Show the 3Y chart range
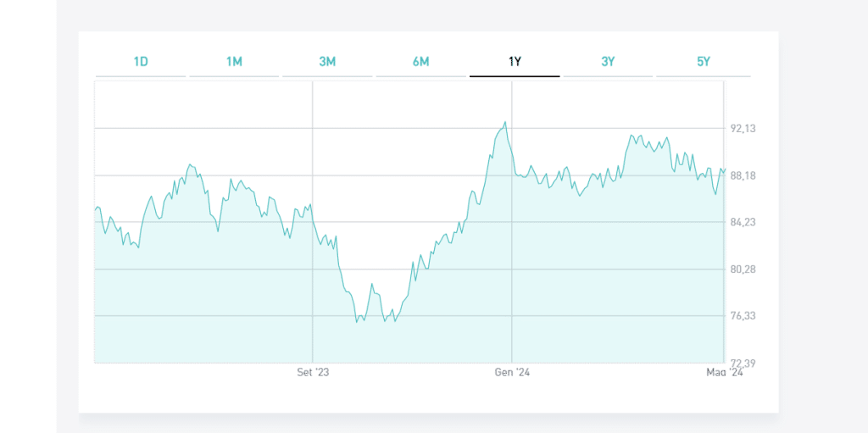The image size is (868, 433). point(608,62)
